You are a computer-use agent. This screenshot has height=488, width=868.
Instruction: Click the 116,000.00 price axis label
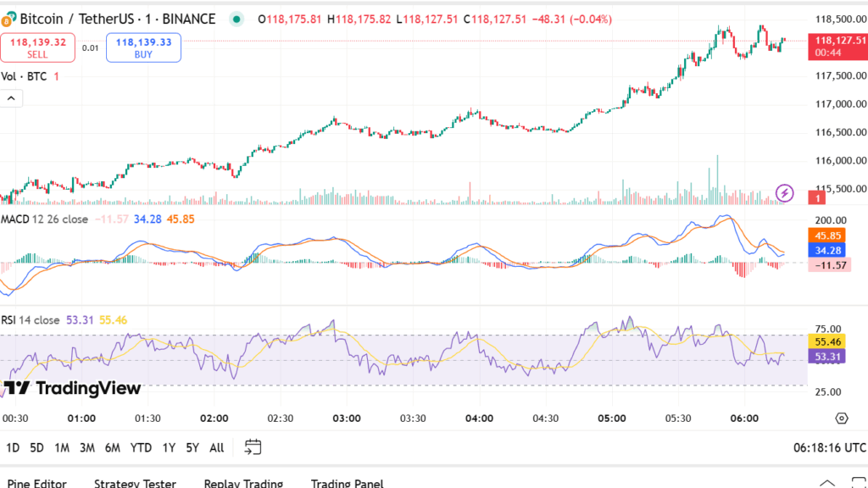pyautogui.click(x=840, y=160)
